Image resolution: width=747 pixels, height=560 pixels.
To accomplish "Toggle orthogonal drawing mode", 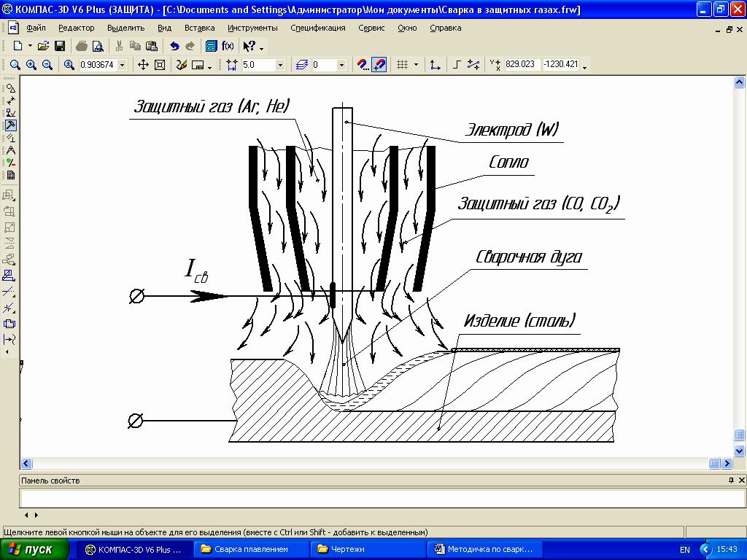I will pos(457,64).
